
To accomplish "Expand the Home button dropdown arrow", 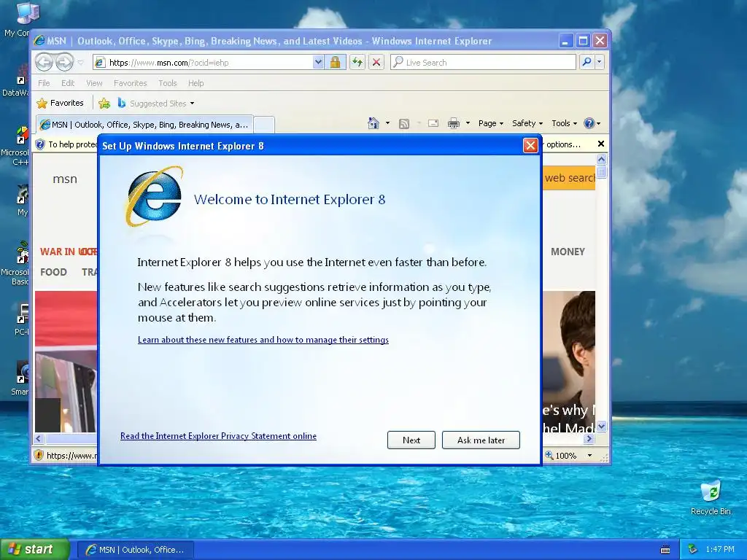I will click(387, 123).
